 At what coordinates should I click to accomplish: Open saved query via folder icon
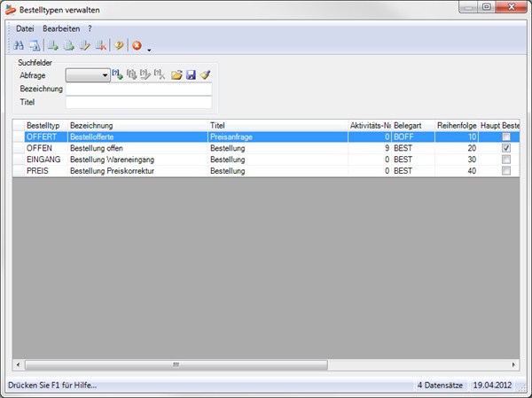[x=176, y=76]
